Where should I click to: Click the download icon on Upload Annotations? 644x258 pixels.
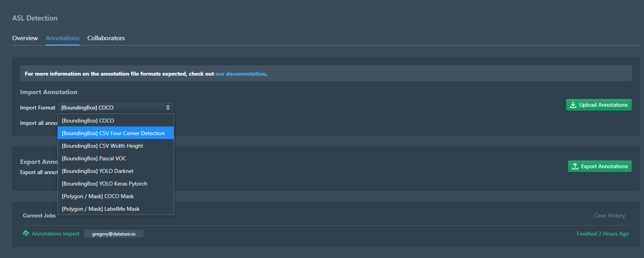point(573,105)
